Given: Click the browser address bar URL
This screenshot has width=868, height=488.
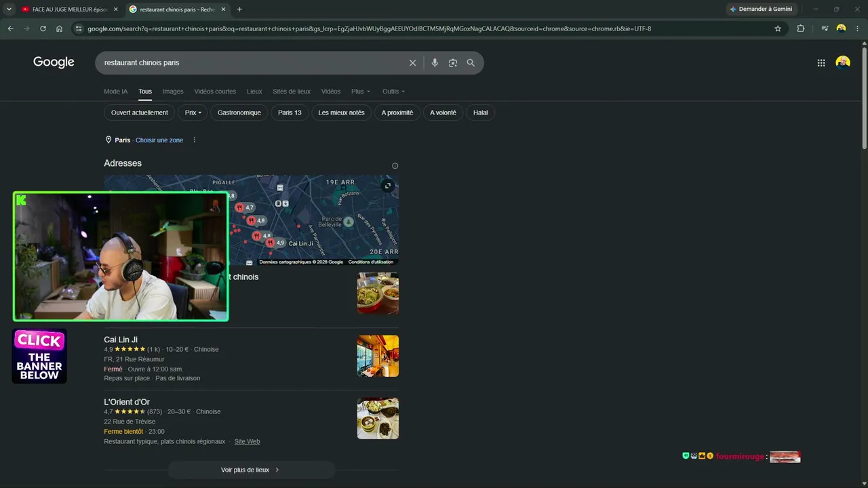Looking at the screenshot, I should coord(369,28).
